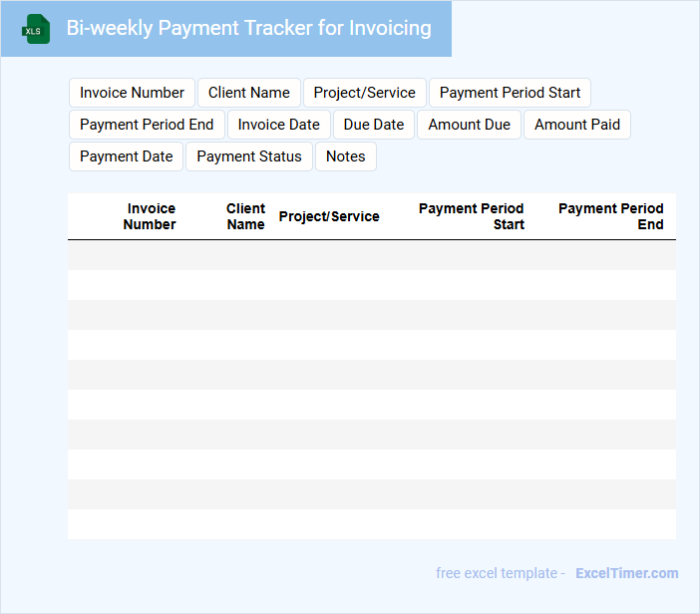Click the Bi-weekly Payment Tracker title
This screenshot has height=614, width=700.
coord(248,28)
